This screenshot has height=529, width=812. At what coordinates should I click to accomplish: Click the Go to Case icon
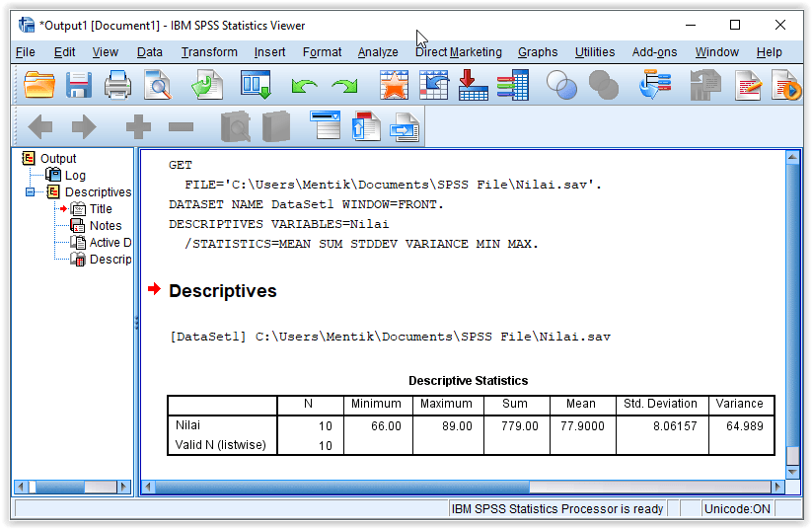pos(434,85)
